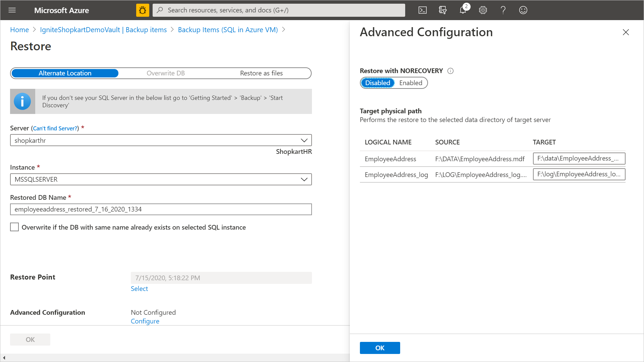Toggle Restore with NORECOVERY to Disabled

377,83
